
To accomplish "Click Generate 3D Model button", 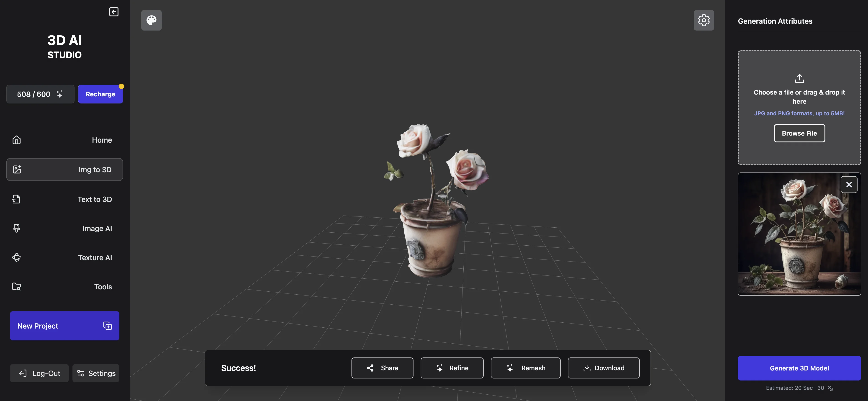I will [799, 368].
